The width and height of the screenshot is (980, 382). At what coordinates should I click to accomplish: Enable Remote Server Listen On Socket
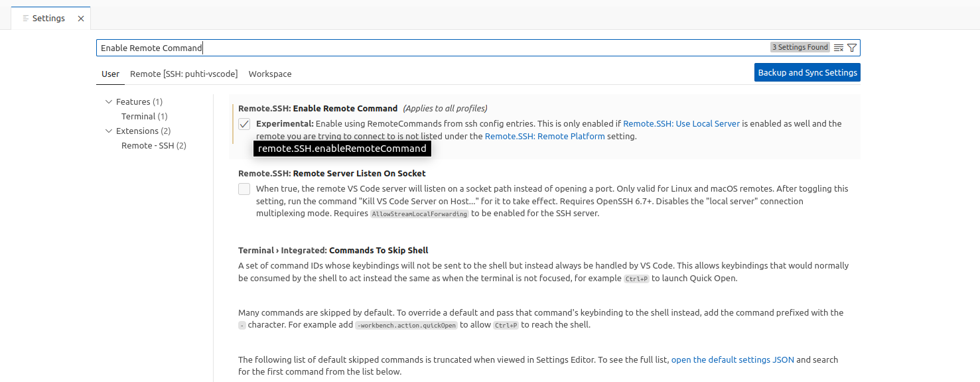244,189
